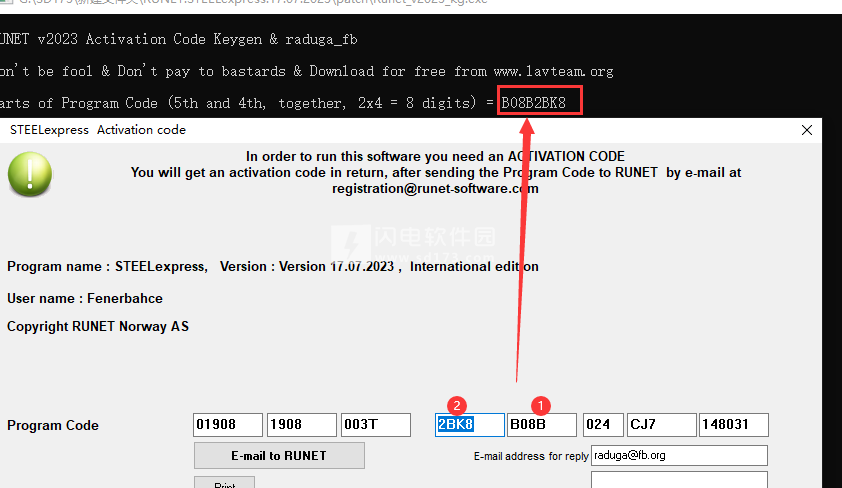The width and height of the screenshot is (842, 488).
Task: Click the 'International edition' version text
Action: tap(474, 266)
